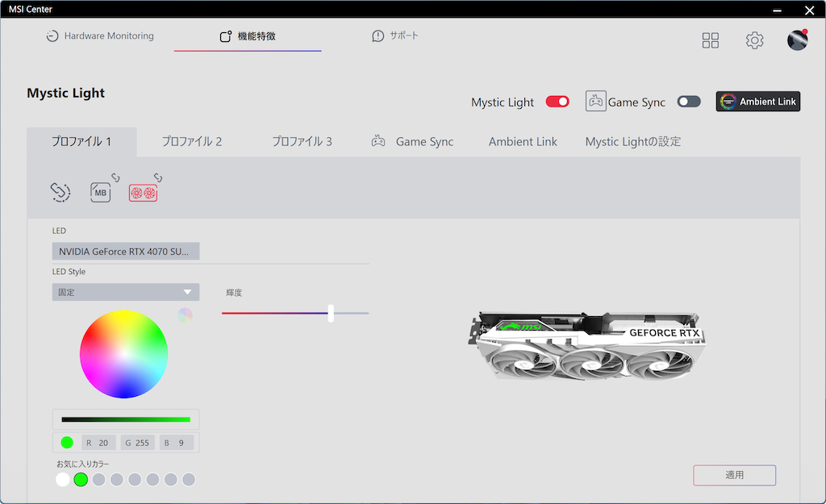Screen dimensions: 826x504
Task: Click the current green color preview dot
Action: click(67, 443)
